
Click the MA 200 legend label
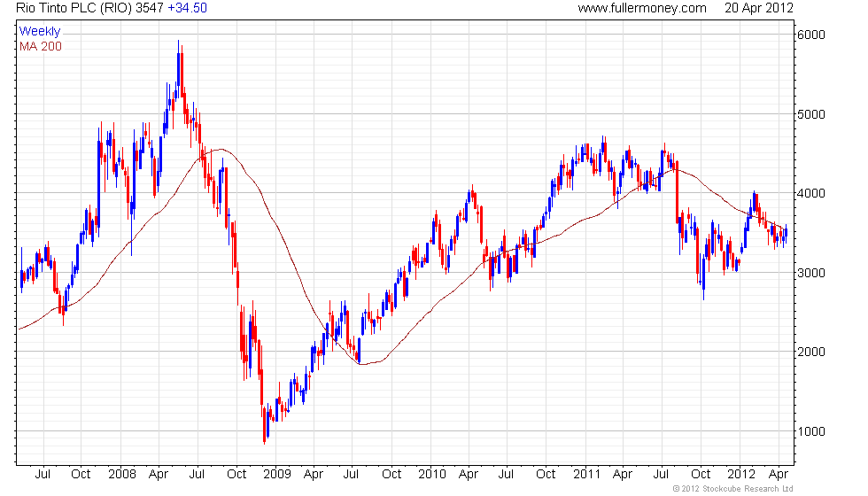pyautogui.click(x=41, y=46)
